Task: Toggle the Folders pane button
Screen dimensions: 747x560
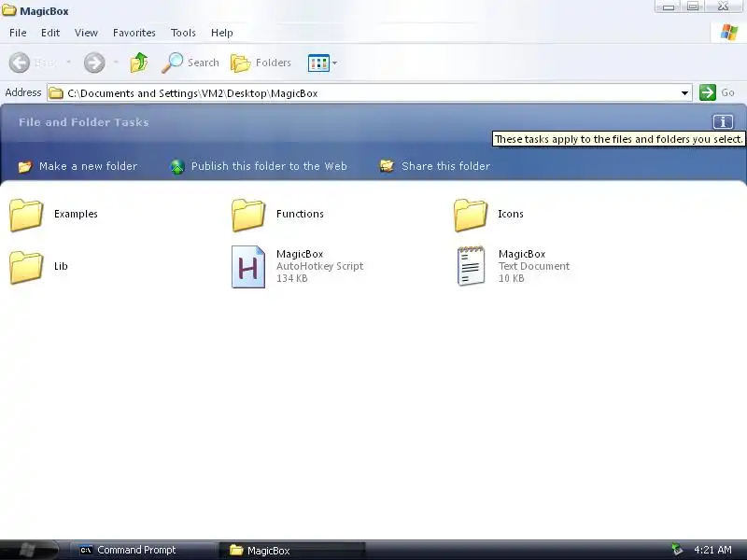Action: tap(241, 63)
